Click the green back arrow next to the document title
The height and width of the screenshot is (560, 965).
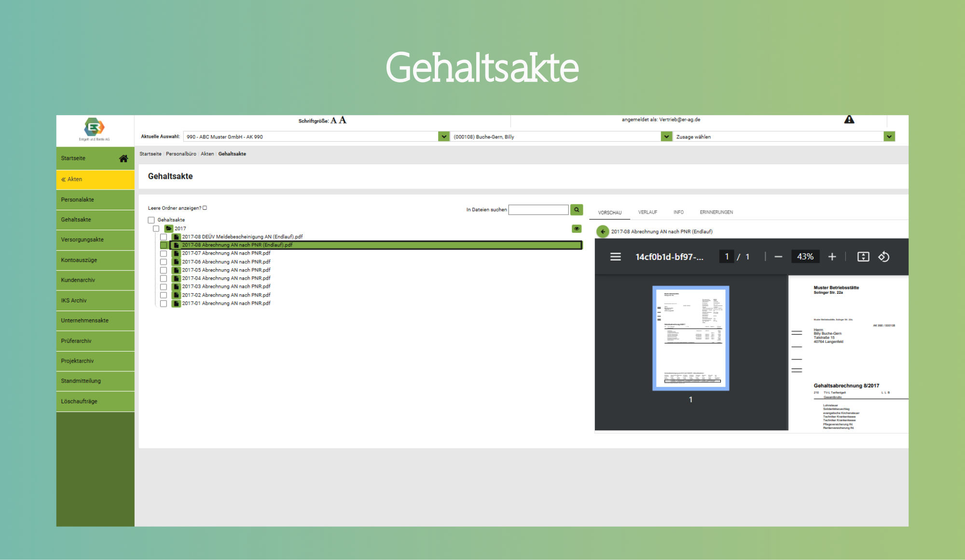pyautogui.click(x=603, y=232)
